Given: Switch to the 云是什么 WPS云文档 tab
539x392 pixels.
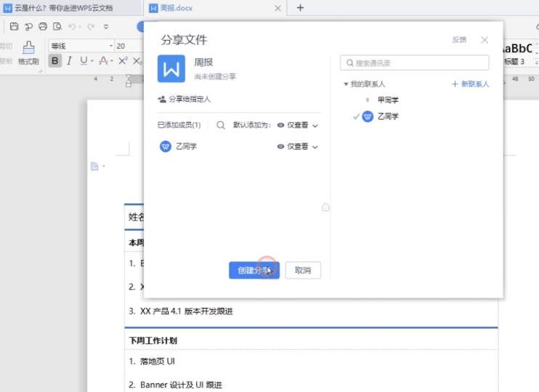Looking at the screenshot, I should [x=65, y=8].
